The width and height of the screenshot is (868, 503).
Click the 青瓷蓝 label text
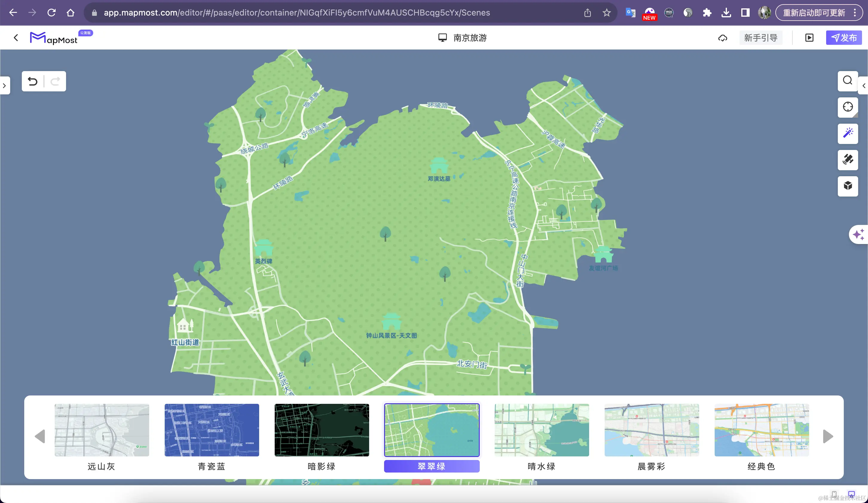(212, 467)
